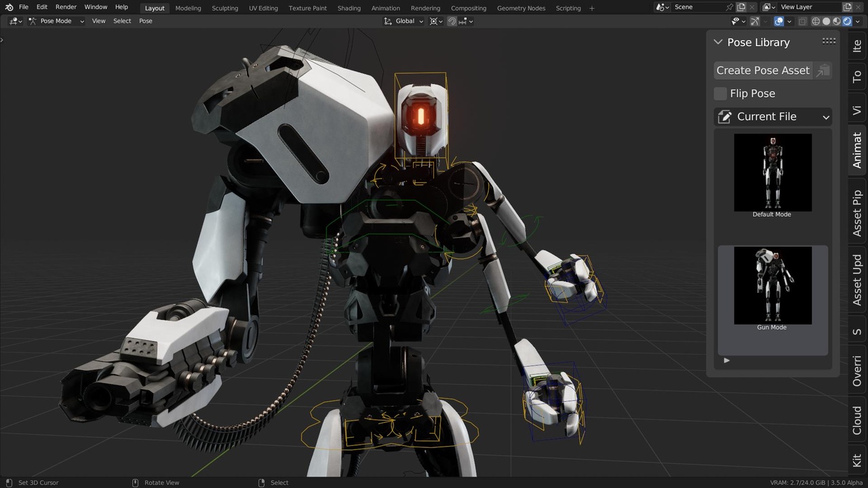Switch to the Modeling workspace tab
This screenshot has width=868, height=488.
[188, 7]
